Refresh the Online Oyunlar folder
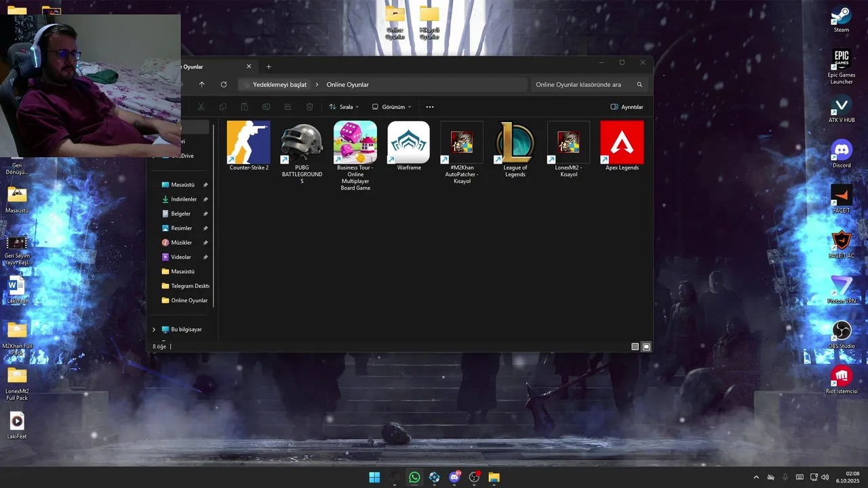Viewport: 868px width, 488px height. click(224, 85)
